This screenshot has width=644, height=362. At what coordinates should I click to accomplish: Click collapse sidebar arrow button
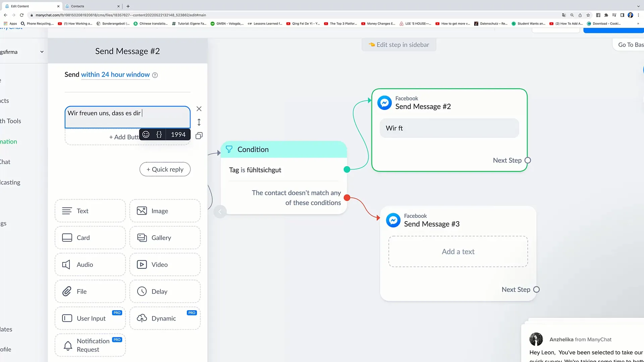pos(220,212)
